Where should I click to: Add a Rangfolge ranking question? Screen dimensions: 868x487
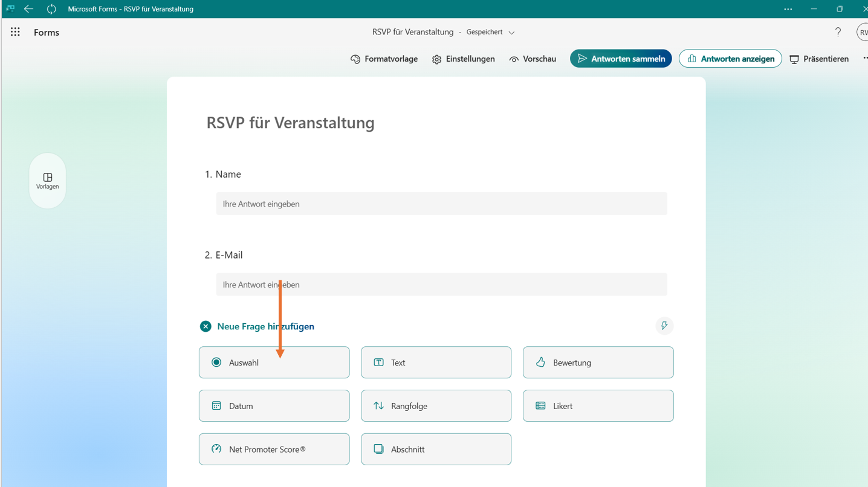[436, 406]
